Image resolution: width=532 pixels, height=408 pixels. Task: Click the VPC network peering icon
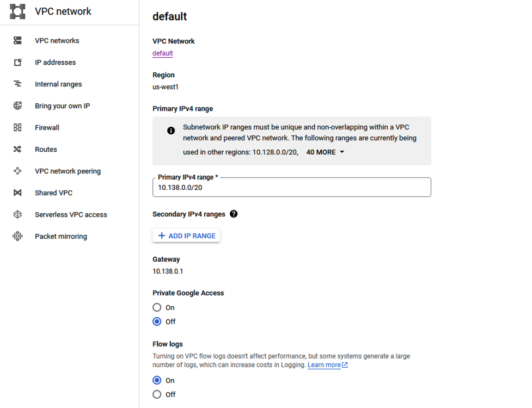tap(17, 171)
